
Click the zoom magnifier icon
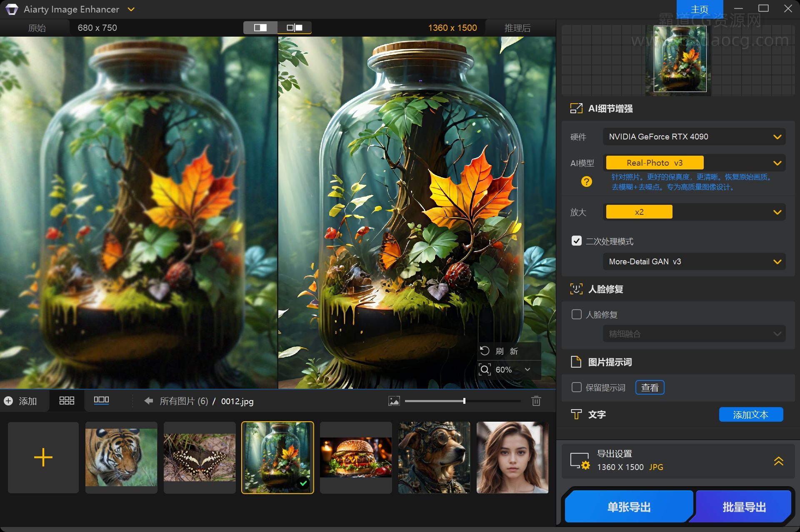(x=485, y=370)
